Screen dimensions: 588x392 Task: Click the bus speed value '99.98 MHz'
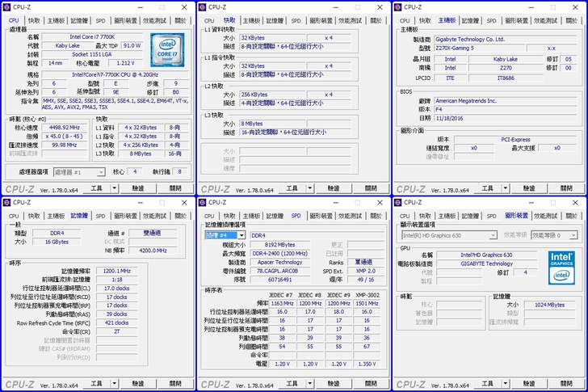[64, 145]
